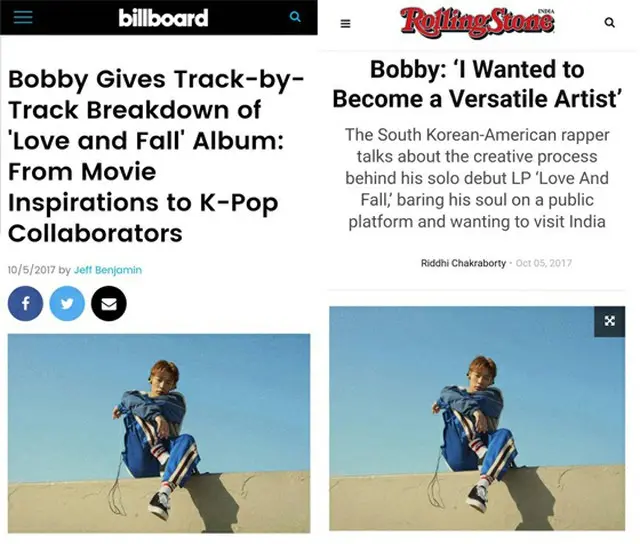Open author Jeff Benjamin's profile link
The image size is (640, 544).
109,270
